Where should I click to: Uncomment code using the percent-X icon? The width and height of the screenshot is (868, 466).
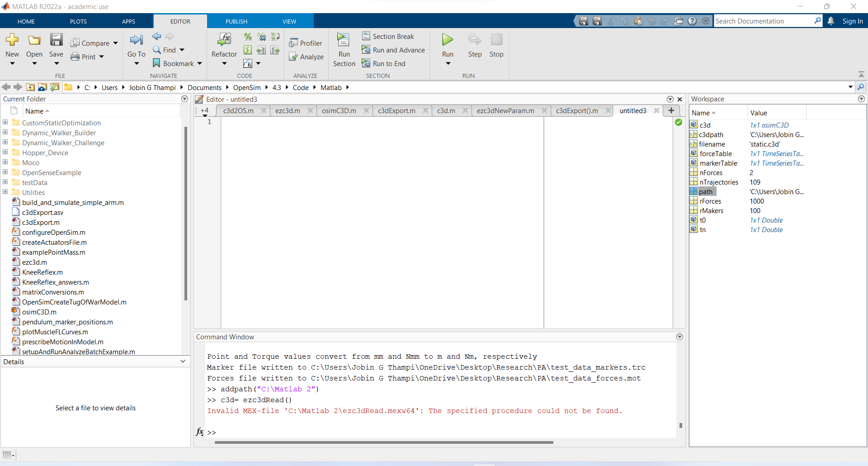point(261,37)
